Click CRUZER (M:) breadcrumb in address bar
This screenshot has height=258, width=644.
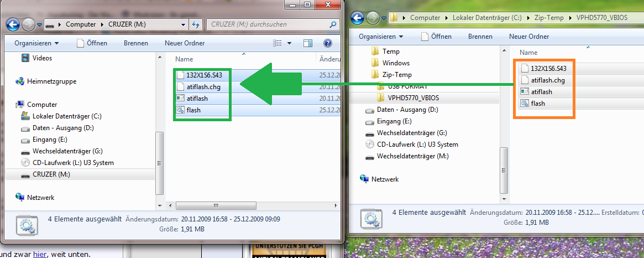pyautogui.click(x=127, y=24)
